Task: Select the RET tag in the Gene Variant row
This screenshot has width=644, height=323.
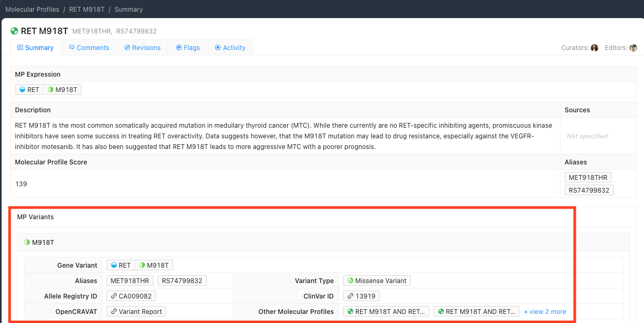Action: (x=120, y=265)
